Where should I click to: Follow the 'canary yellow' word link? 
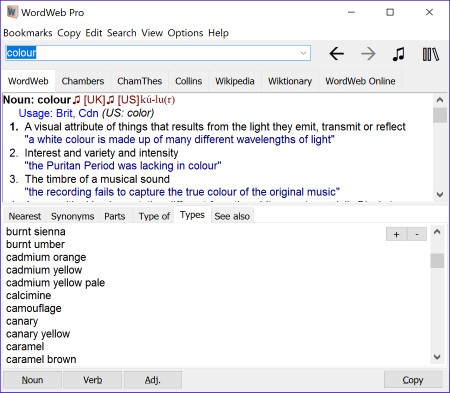pos(38,334)
